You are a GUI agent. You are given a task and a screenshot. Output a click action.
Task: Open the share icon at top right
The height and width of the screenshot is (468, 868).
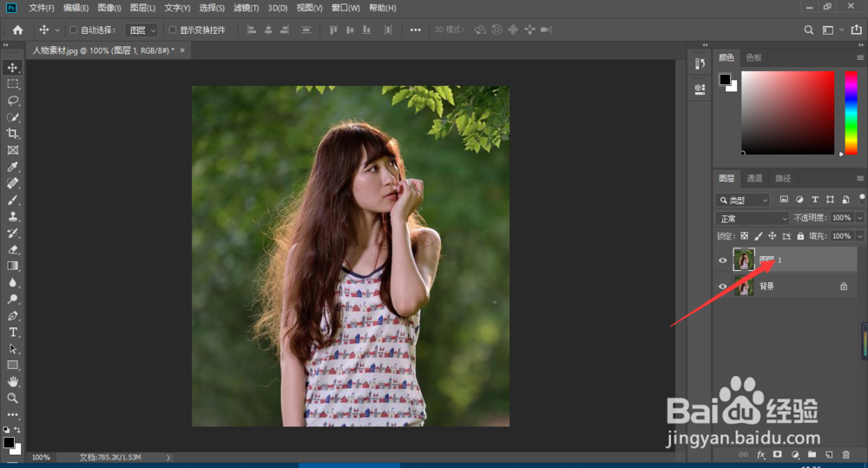coord(856,30)
